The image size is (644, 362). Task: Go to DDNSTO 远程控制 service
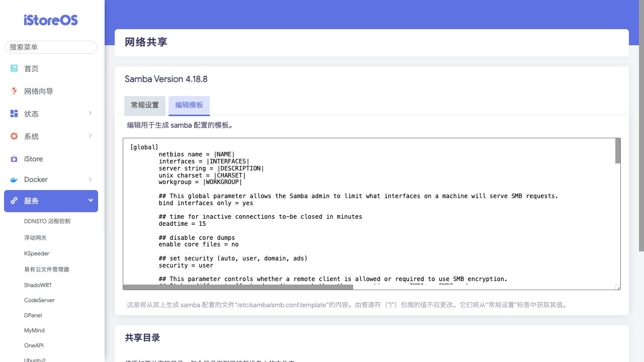coord(47,221)
